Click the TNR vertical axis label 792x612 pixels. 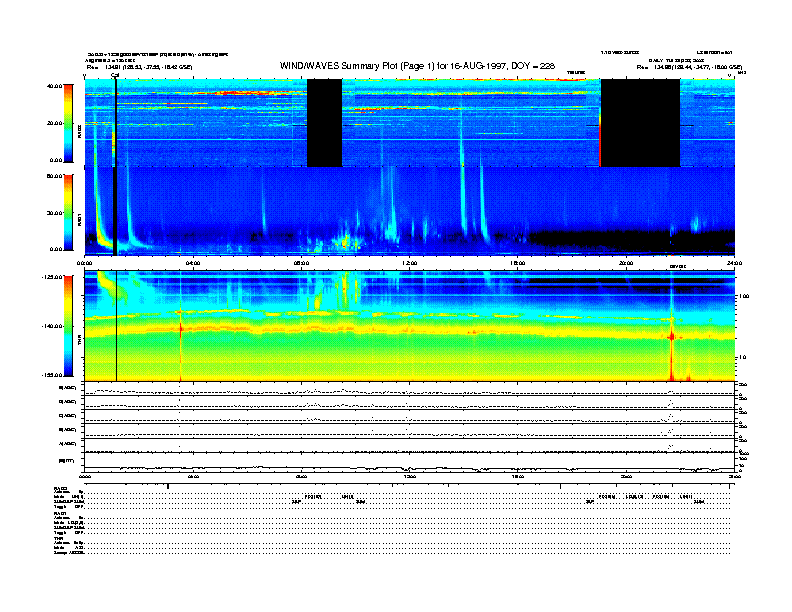(80, 341)
